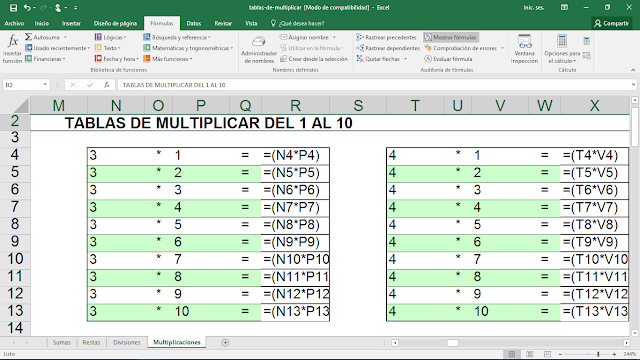Open the Archivo tab
Image resolution: width=640 pixels, height=360 pixels.
[14, 24]
